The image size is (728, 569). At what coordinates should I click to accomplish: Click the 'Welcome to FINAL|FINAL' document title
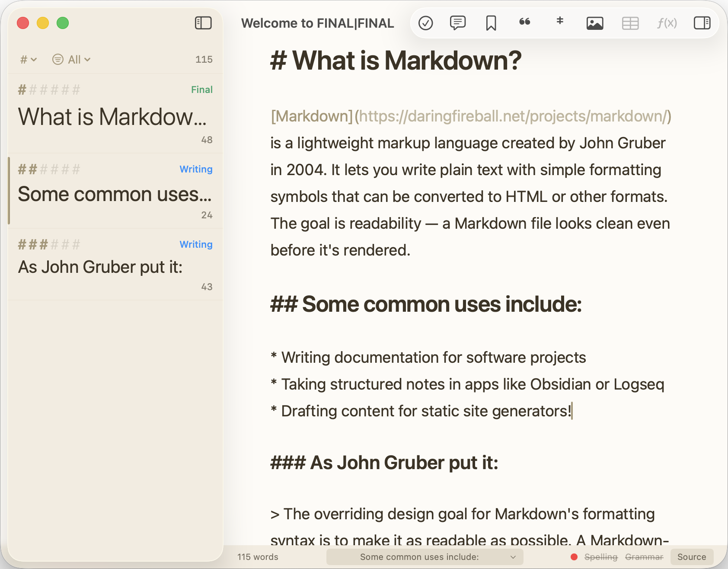(318, 23)
